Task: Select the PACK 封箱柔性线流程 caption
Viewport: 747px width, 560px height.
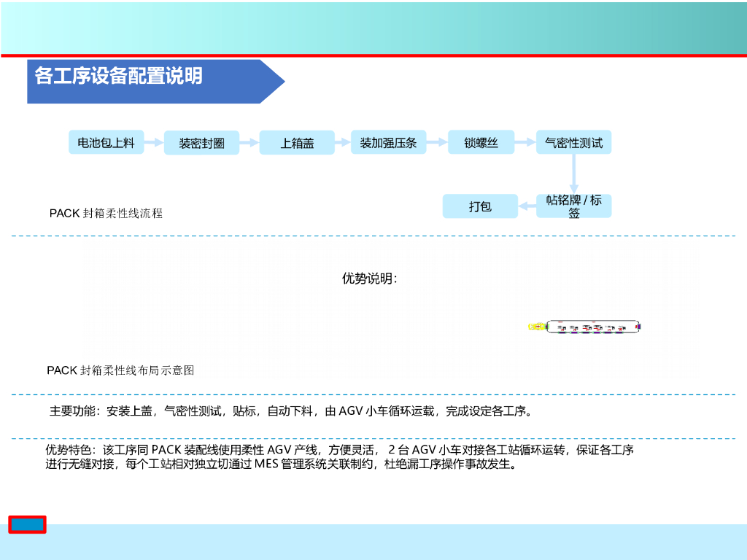Action: 106,214
